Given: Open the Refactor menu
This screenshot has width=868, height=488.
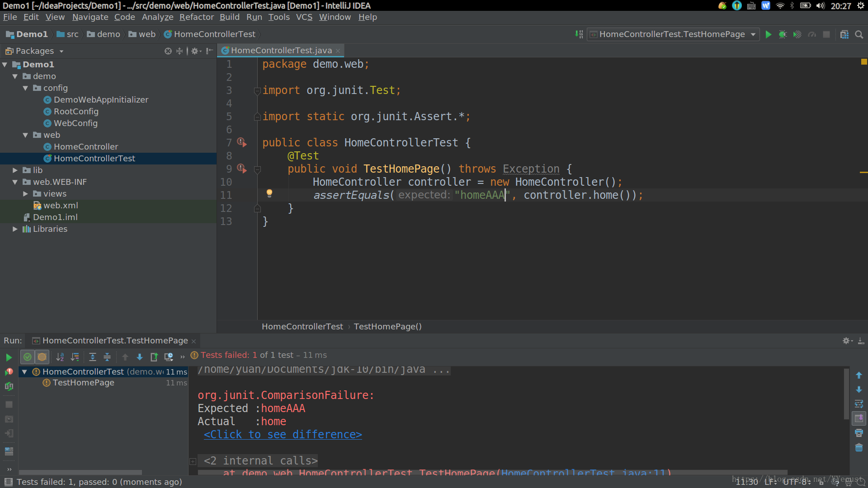Looking at the screenshot, I should tap(197, 17).
